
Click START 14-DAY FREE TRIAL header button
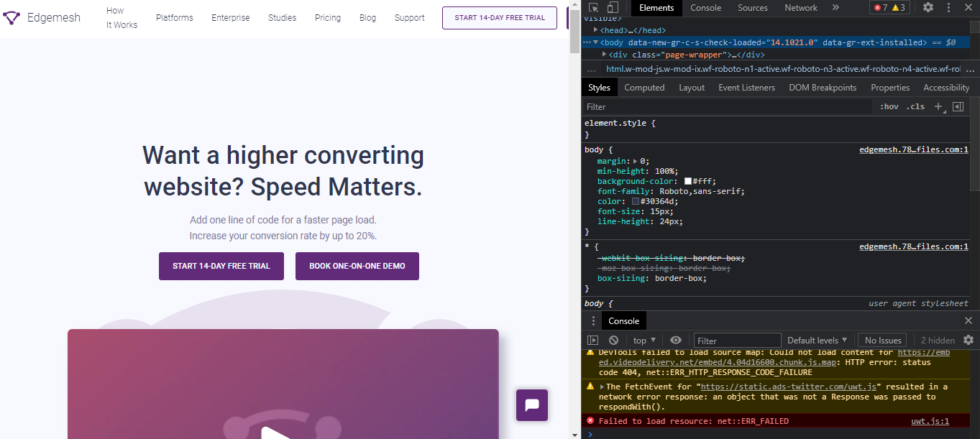coord(500,18)
